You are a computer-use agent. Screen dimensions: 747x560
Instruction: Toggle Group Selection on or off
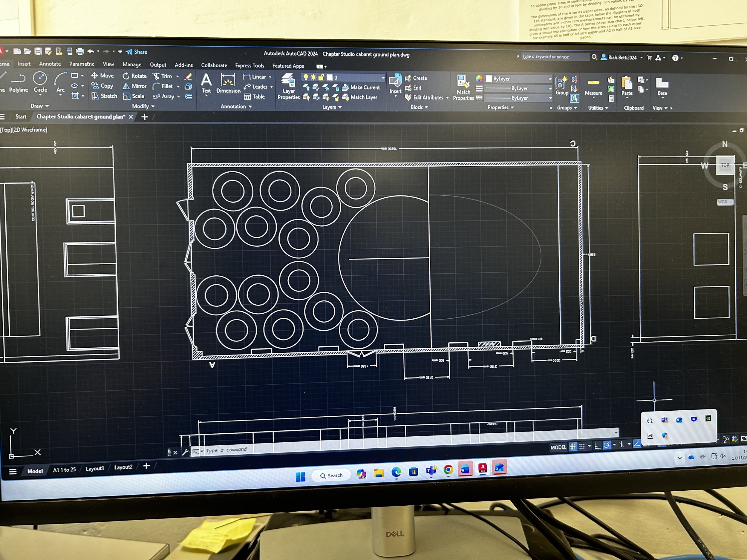[x=574, y=98]
